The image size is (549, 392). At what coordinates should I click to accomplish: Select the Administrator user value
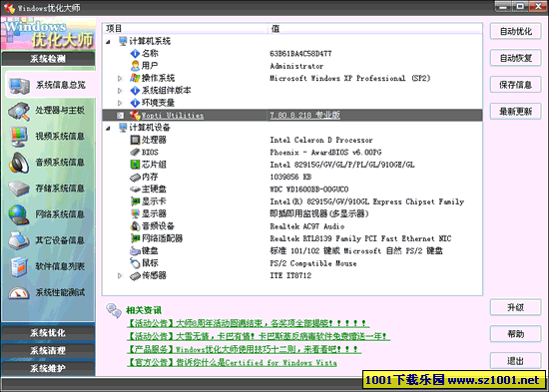click(296, 66)
